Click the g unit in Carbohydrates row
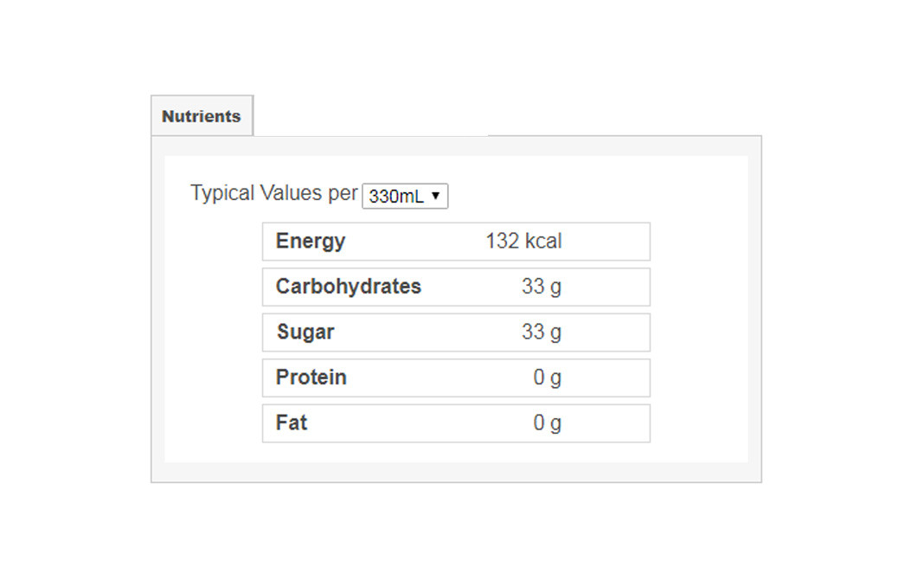Viewport: 924px width, 581px height. (x=555, y=287)
